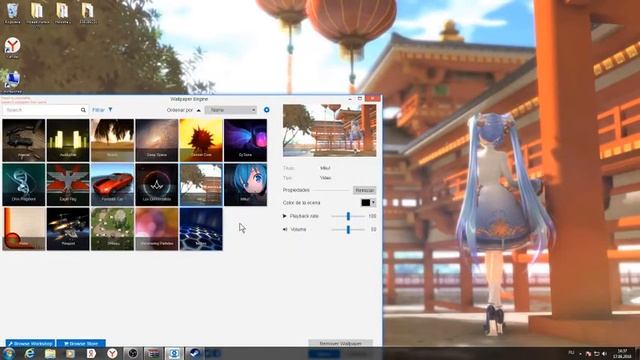Open the Recycle Bin on the desktop
The image size is (640, 360).
coord(13,12)
